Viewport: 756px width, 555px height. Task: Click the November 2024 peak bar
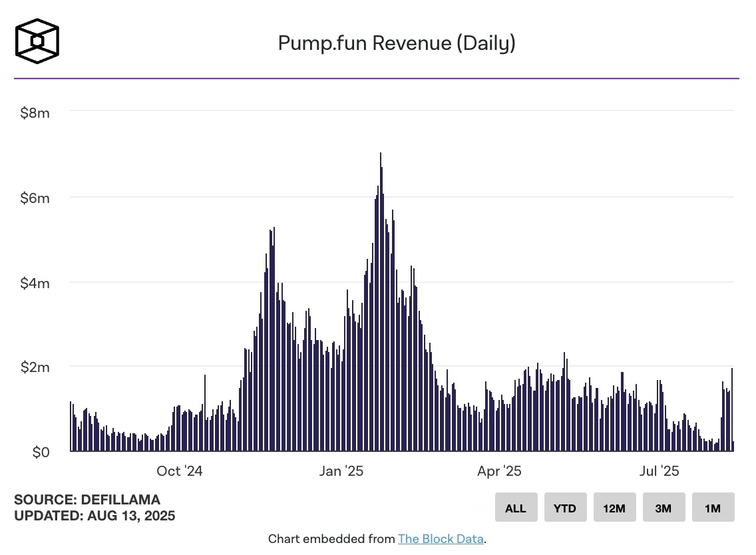click(274, 339)
